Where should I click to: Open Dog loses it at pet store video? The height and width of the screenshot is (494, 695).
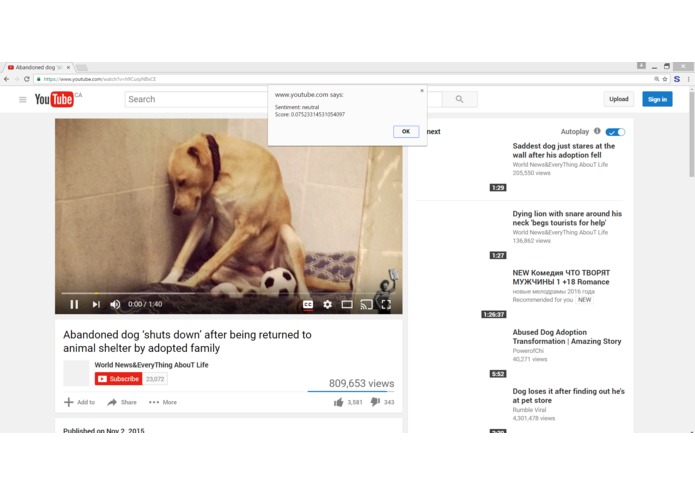[568, 396]
